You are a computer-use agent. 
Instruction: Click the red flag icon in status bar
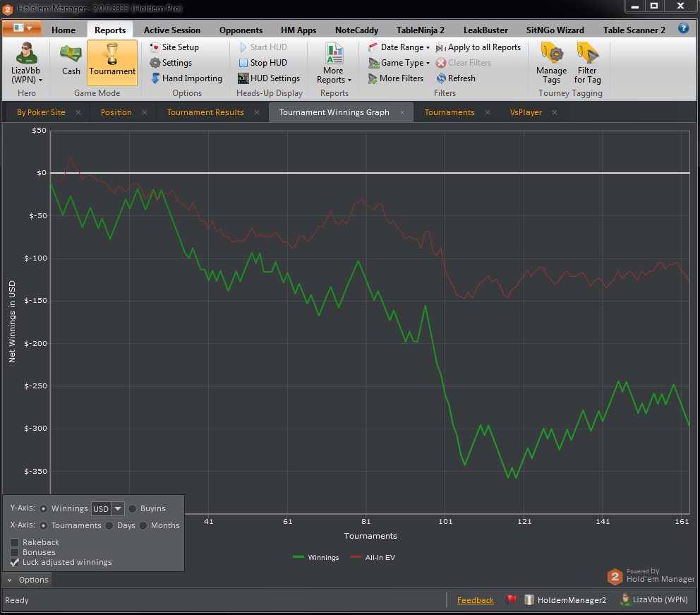tap(511, 599)
